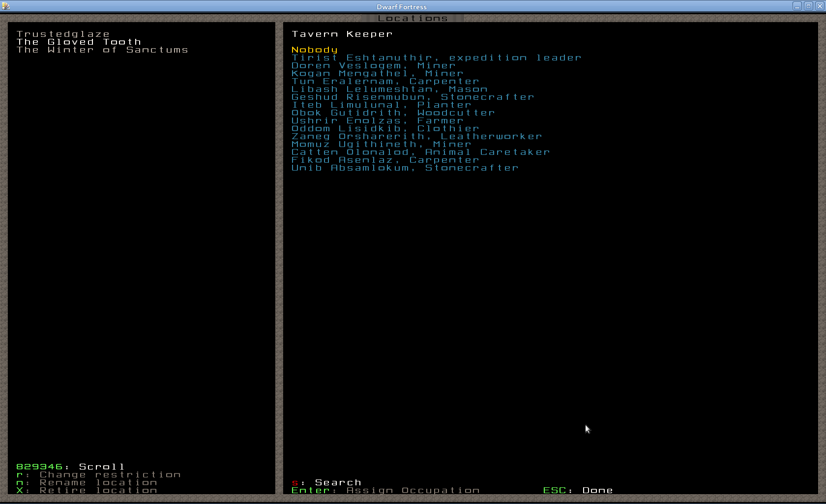Select the Trustedglaze location
Image resolution: width=826 pixels, height=504 pixels.
point(63,34)
